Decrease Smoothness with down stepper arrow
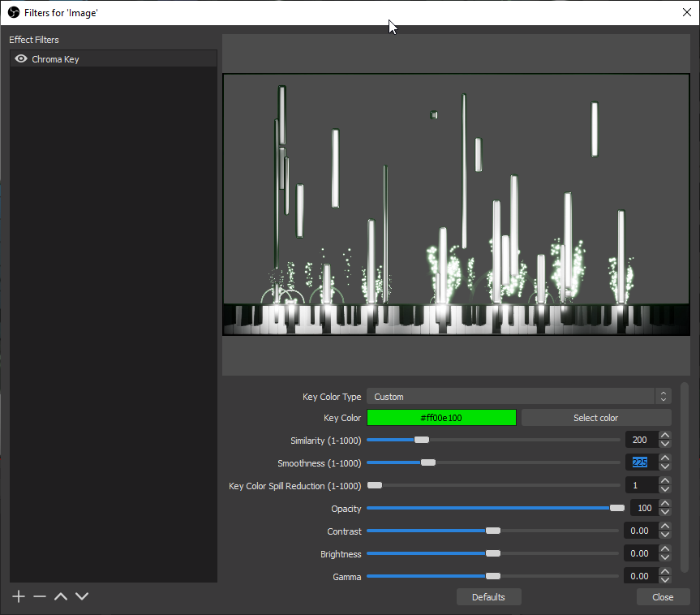The height and width of the screenshot is (615, 700). coord(665,467)
